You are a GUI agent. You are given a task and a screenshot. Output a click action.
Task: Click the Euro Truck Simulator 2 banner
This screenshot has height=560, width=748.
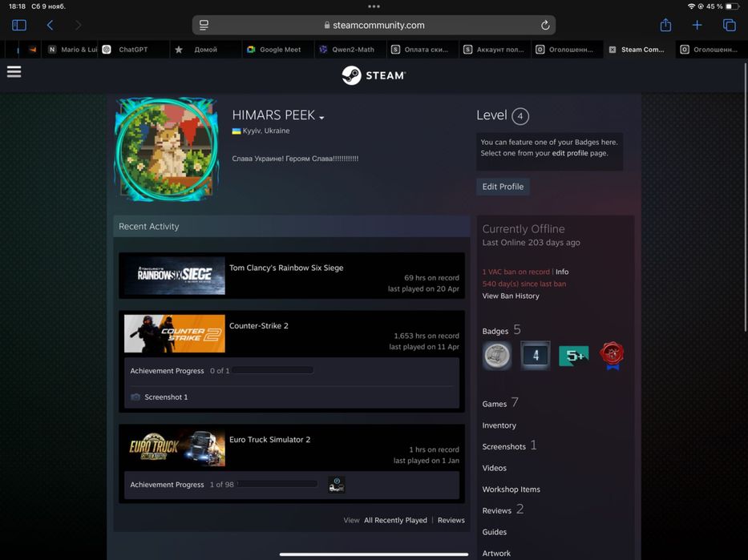[175, 448]
